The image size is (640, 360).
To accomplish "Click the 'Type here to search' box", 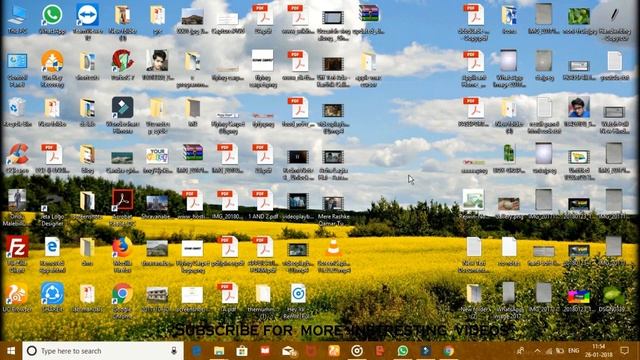I will [103, 351].
